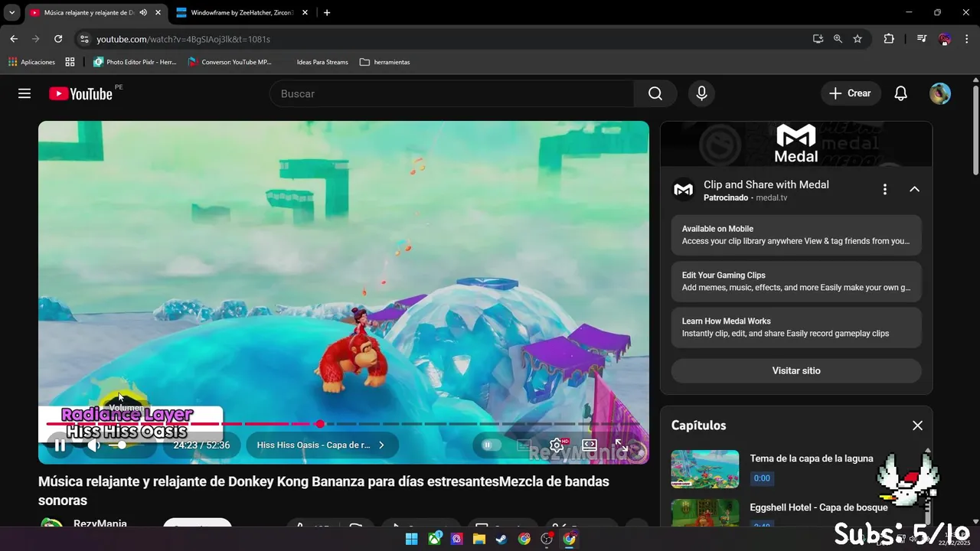Open Aplicaciones bookmarks shortcut
This screenshot has height=551, width=980.
(x=31, y=62)
